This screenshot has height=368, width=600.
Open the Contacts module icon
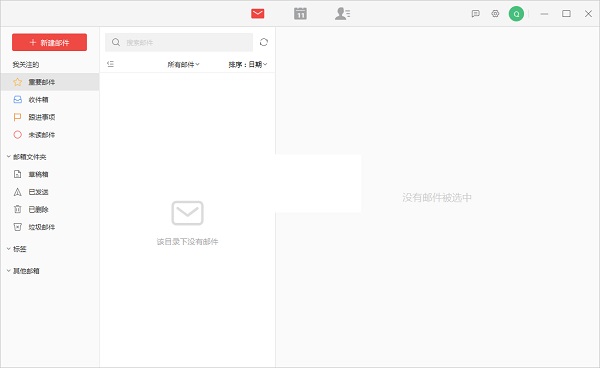point(342,14)
